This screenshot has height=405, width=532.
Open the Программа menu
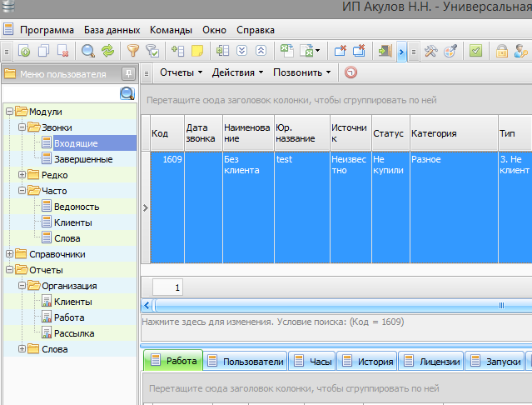click(x=47, y=30)
